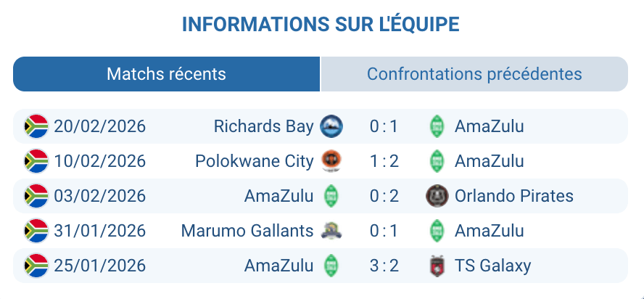Click the Polokwane City club crest
Image resolution: width=644 pixels, height=299 pixels.
(x=331, y=161)
